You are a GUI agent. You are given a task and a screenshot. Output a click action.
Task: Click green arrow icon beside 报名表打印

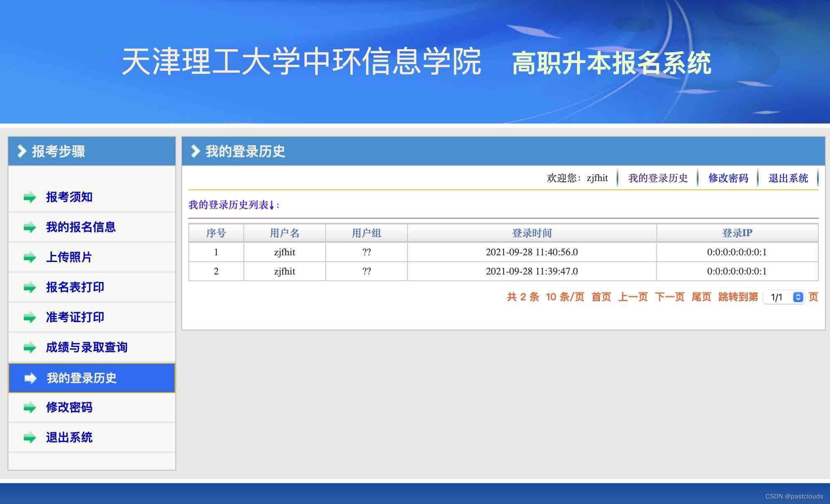30,287
